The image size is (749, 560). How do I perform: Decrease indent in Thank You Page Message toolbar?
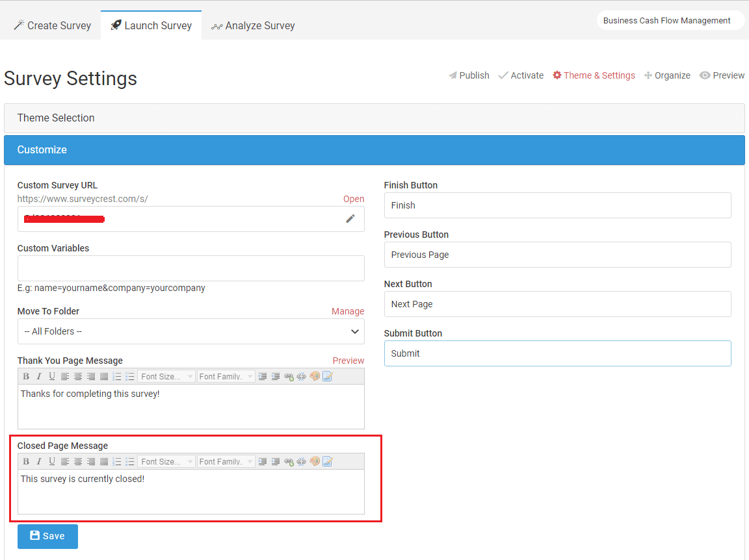pyautogui.click(x=276, y=377)
